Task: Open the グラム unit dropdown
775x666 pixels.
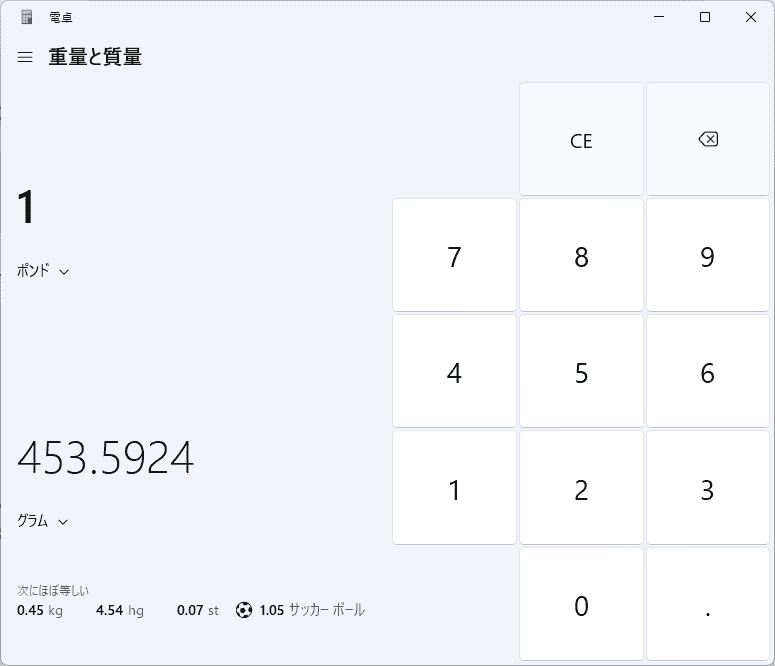Action: coord(43,521)
